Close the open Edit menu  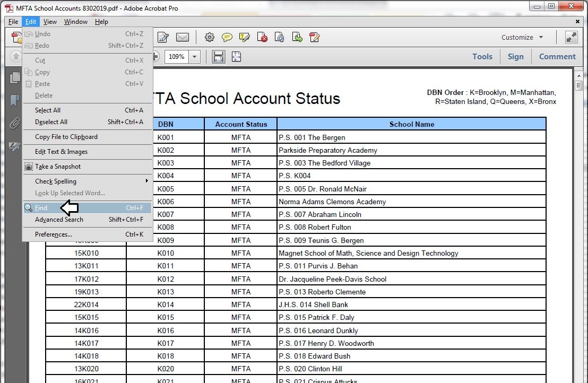(31, 22)
